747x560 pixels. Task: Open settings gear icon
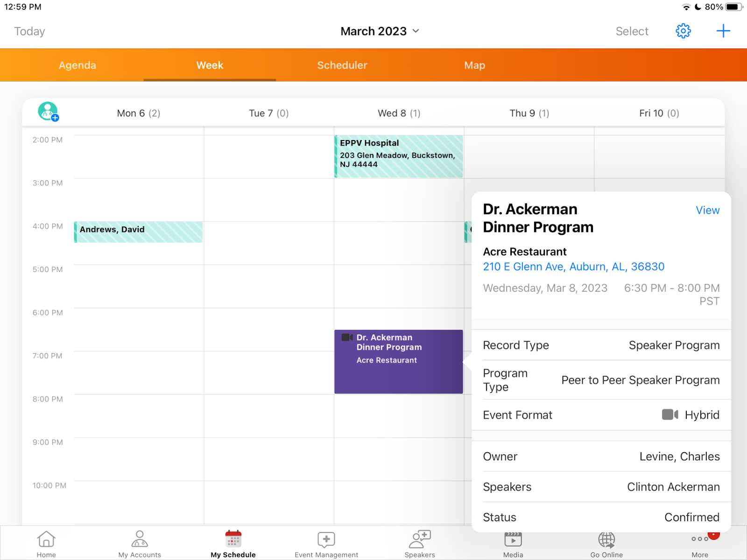pos(683,31)
